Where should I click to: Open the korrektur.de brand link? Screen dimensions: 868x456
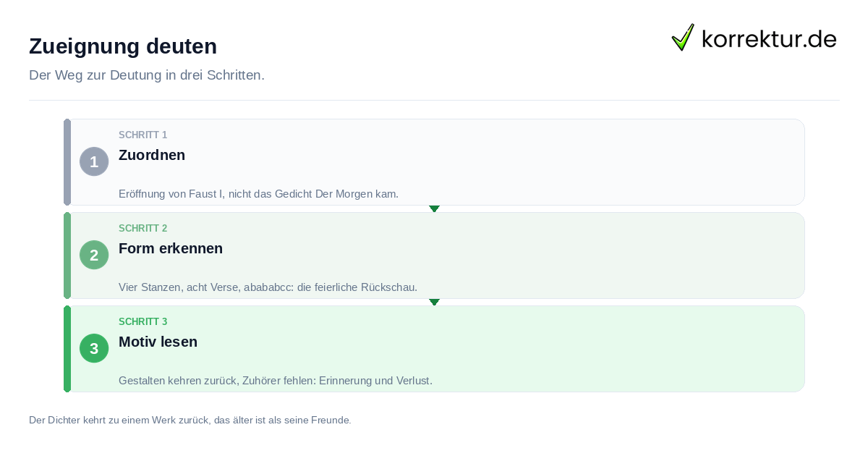(754, 38)
